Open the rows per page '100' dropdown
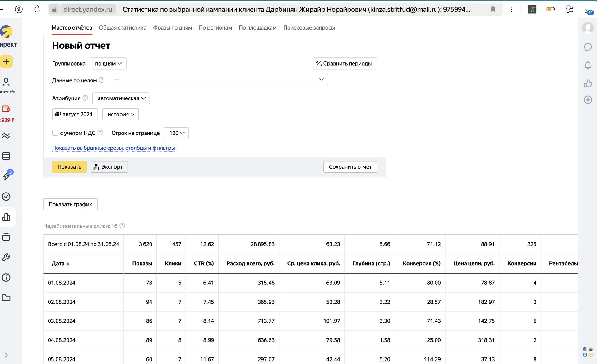The height and width of the screenshot is (364, 597). (x=176, y=133)
